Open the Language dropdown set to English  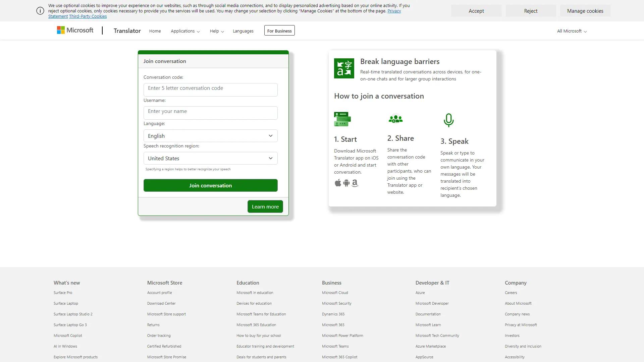pos(211,136)
